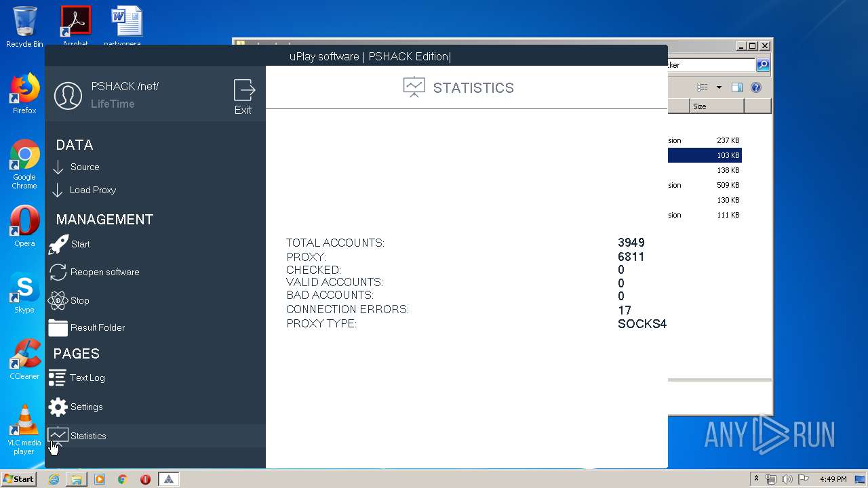Select the 103 KB file row in Explorer
The width and height of the screenshot is (868, 488).
(705, 155)
